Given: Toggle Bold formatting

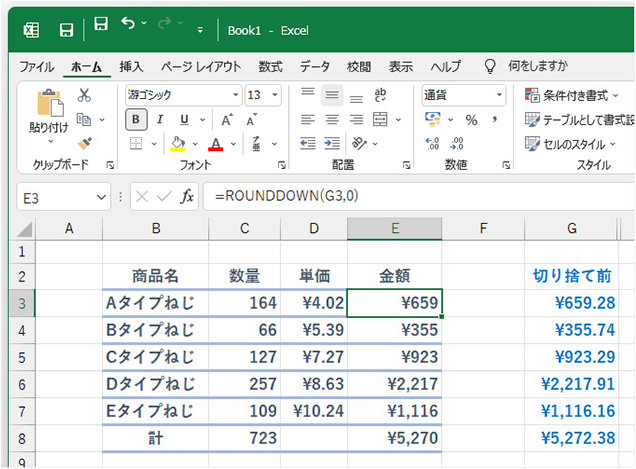Looking at the screenshot, I should coord(136,120).
